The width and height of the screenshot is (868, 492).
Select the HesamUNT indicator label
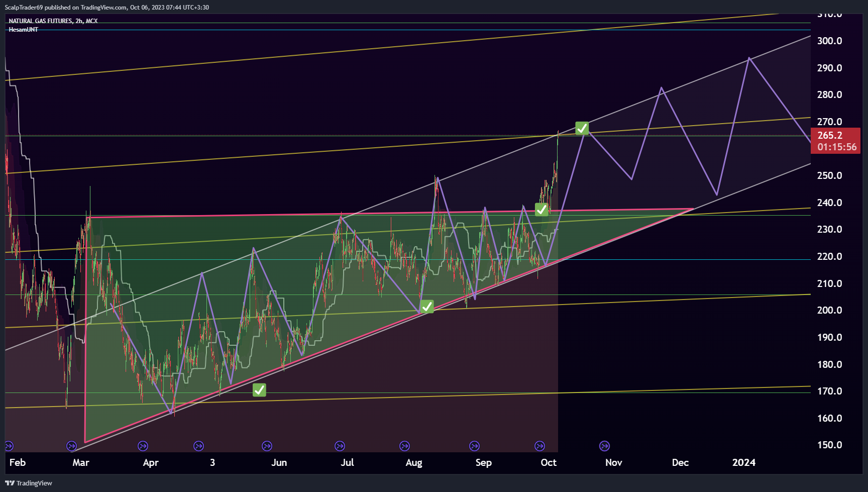pyautogui.click(x=23, y=30)
